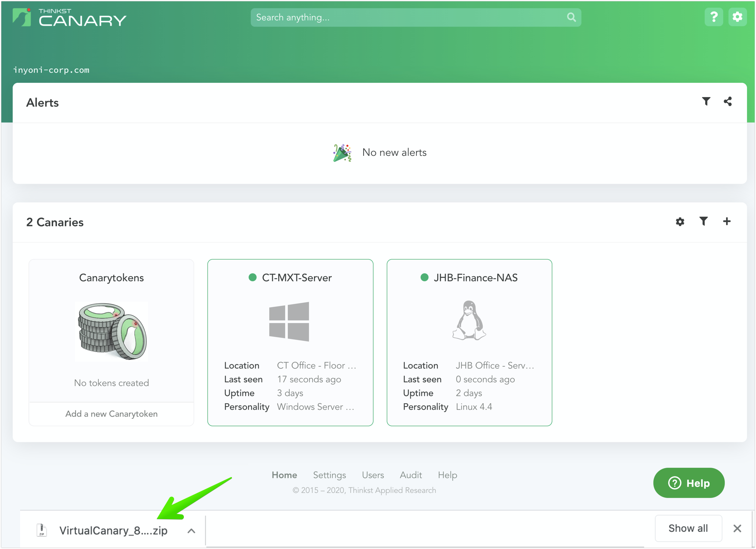Click the green status dot of JHB-Finance-NAS
756x549 pixels.
pos(424,277)
